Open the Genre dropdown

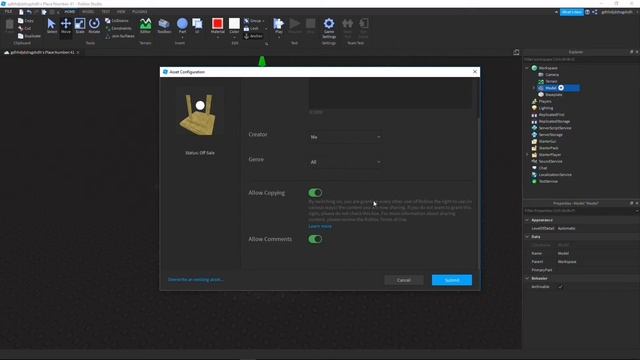(x=345, y=162)
